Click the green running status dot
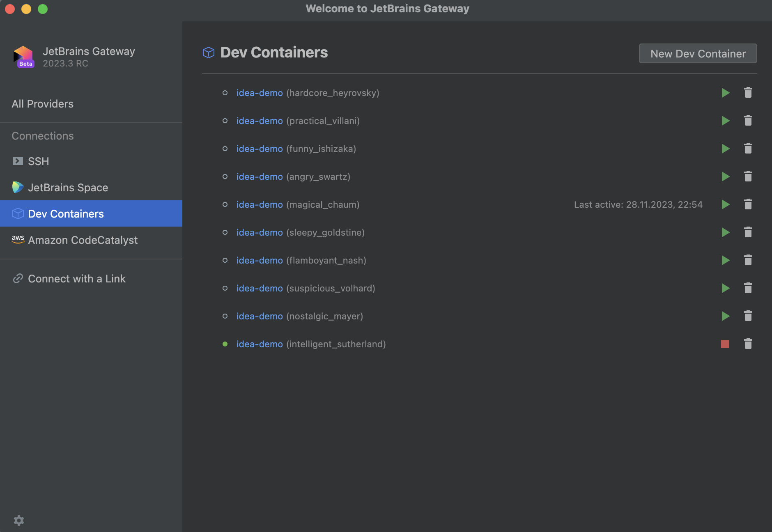Image resolution: width=772 pixels, height=532 pixels. click(225, 344)
